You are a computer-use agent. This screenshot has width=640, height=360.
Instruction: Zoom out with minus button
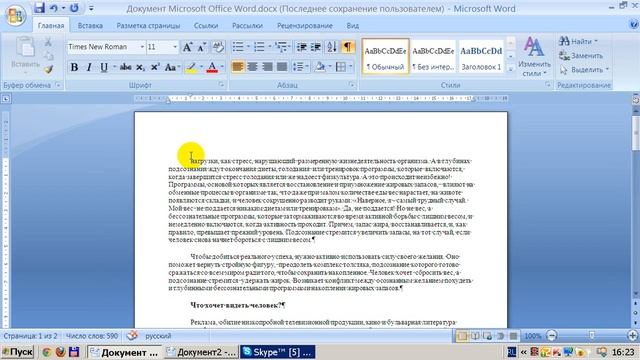[x=552, y=336]
